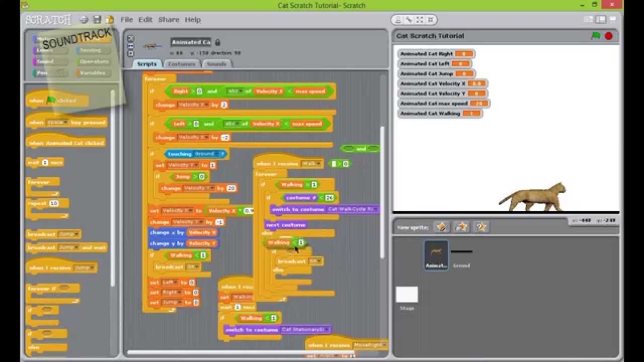Select the Stage thumbnail
This screenshot has height=362, width=644.
pos(407,298)
